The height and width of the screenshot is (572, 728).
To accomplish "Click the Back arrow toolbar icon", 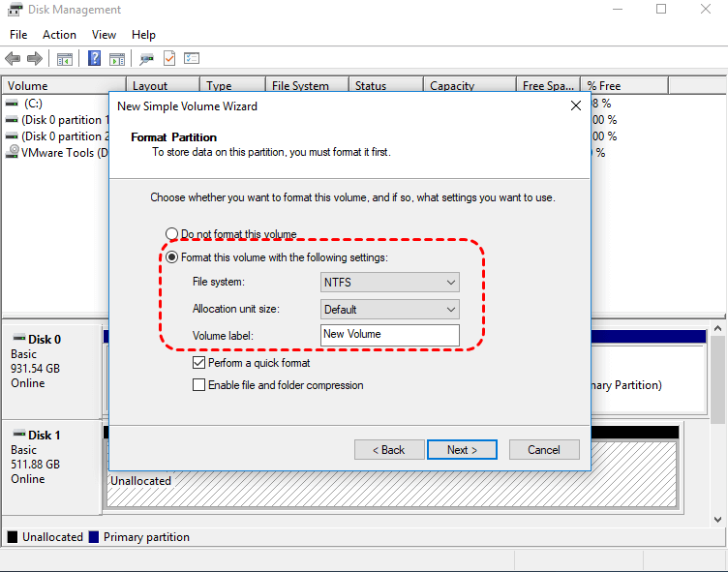I will (13, 59).
